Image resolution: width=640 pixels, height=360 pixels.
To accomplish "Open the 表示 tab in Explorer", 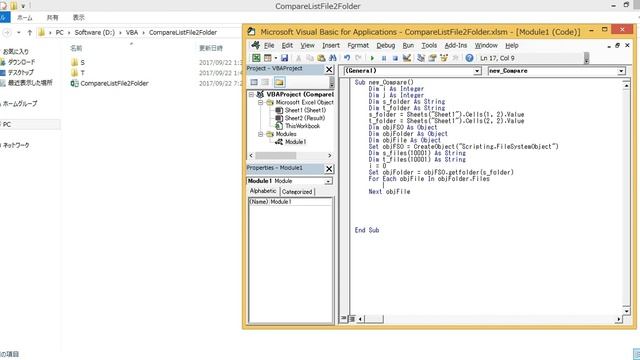I will [78, 18].
